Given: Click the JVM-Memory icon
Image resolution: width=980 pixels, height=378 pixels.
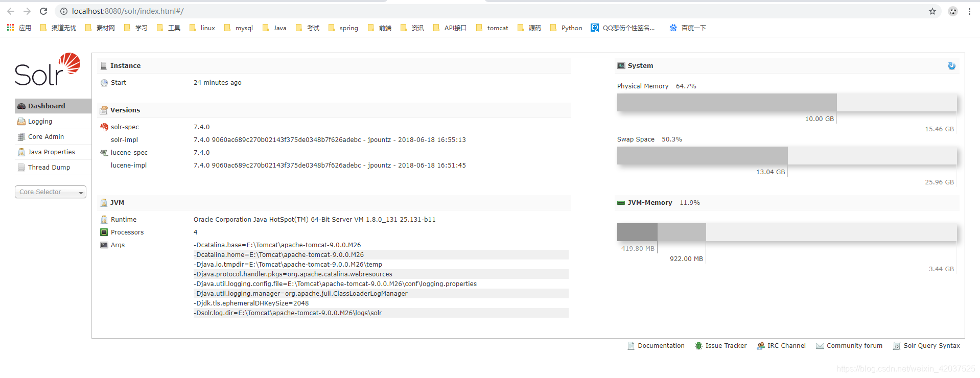Looking at the screenshot, I should point(621,203).
